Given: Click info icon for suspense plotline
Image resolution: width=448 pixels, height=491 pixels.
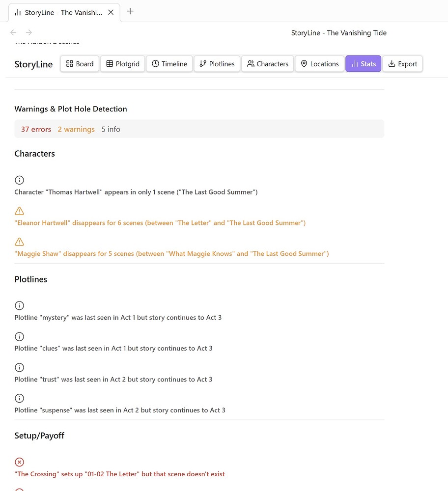Looking at the screenshot, I should click(x=20, y=398).
